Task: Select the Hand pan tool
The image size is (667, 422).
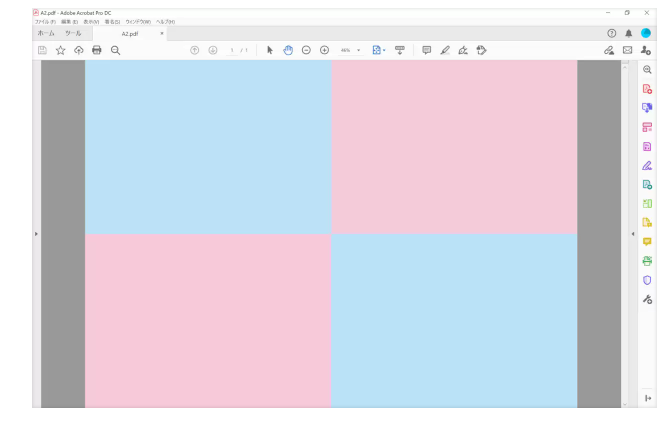Action: (288, 49)
